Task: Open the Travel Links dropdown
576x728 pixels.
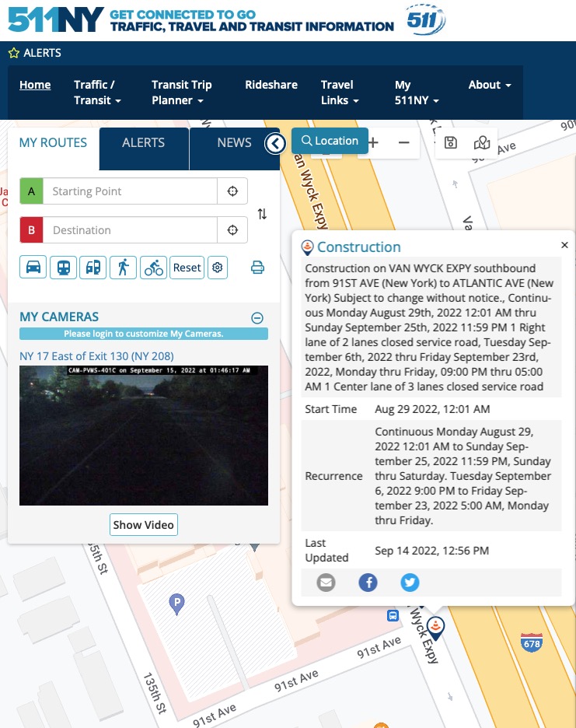Action: click(340, 93)
